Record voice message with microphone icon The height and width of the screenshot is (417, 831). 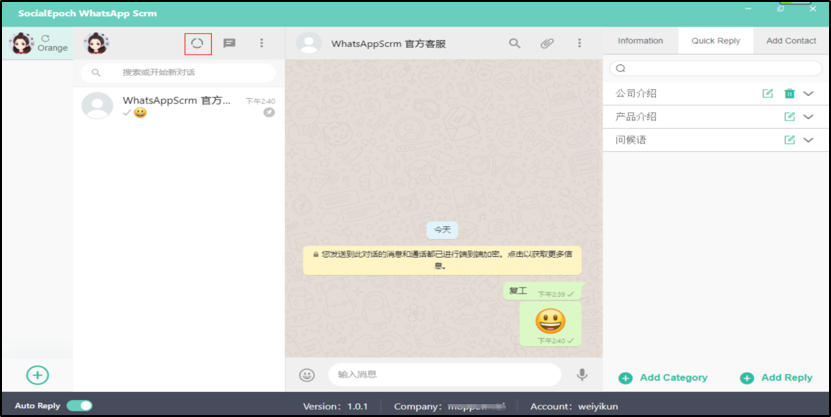pyautogui.click(x=582, y=374)
